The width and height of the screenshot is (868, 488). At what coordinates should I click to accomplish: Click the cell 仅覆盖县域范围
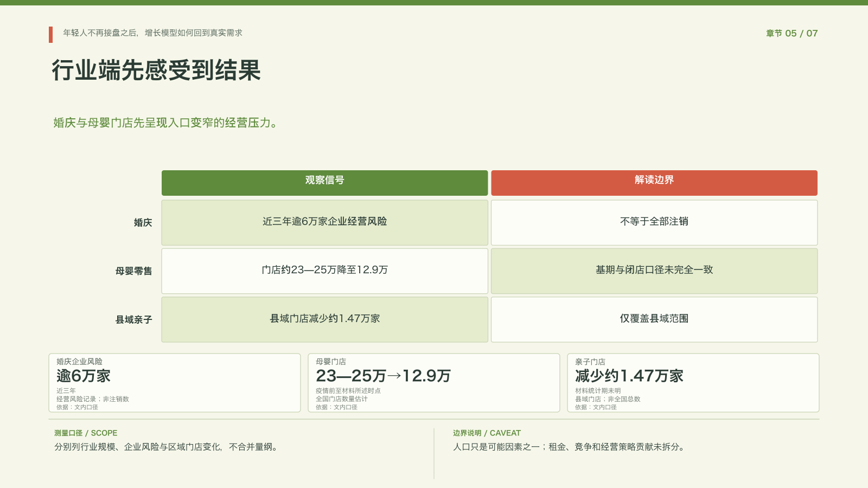pos(654,319)
